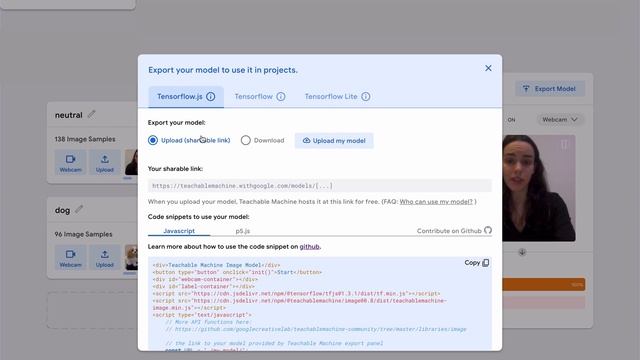Edit the neutral class name pencil icon
Image resolution: width=640 pixels, height=360 pixels.
click(91, 115)
